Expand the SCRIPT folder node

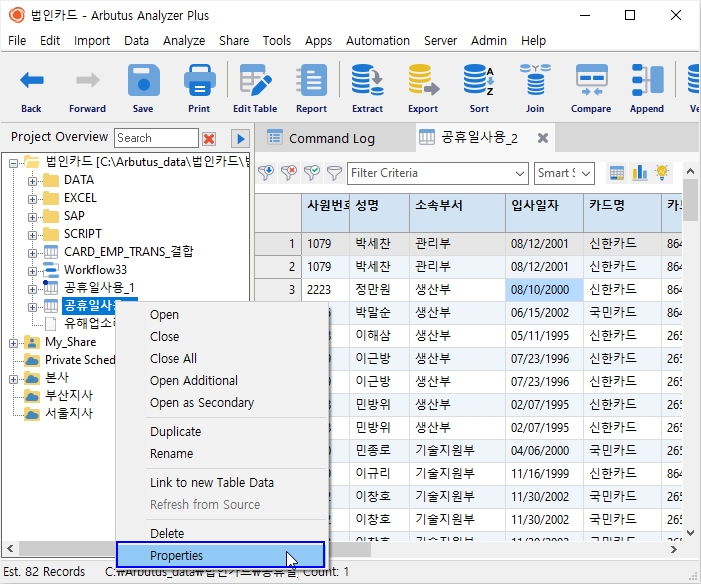[32, 235]
